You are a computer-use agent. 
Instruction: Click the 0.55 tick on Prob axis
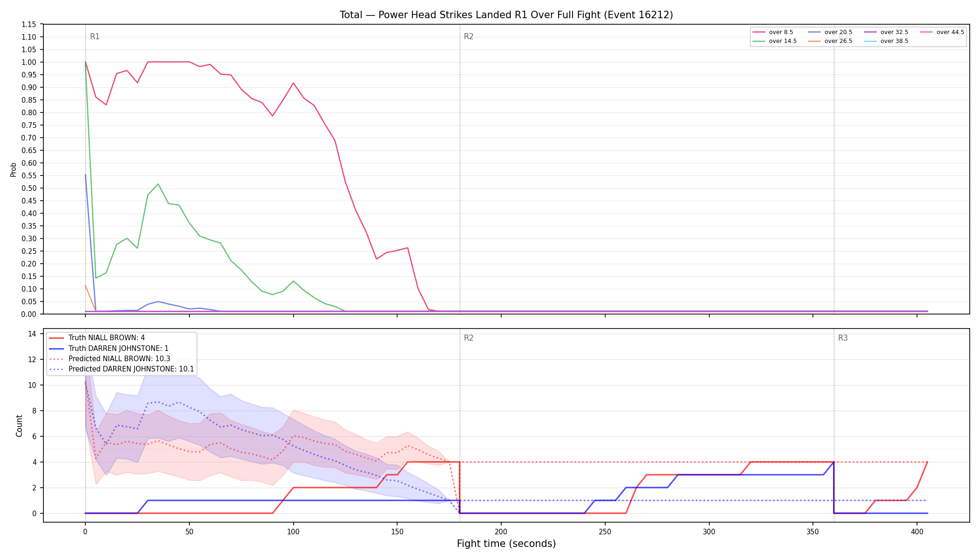coord(29,175)
